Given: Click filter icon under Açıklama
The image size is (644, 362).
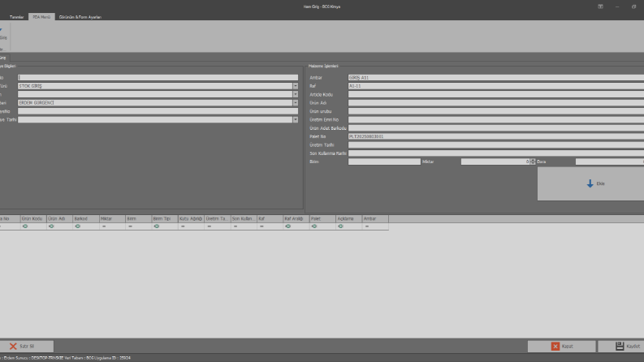Looking at the screenshot, I should [340, 226].
